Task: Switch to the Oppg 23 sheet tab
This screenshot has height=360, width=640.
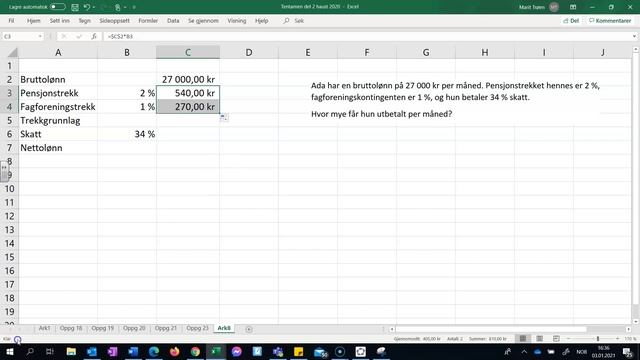Action: 197,328
